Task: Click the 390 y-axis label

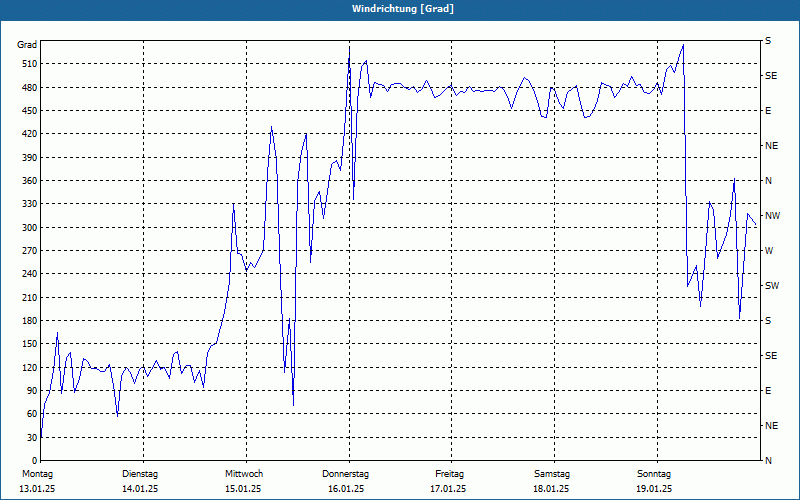Action: point(31,158)
